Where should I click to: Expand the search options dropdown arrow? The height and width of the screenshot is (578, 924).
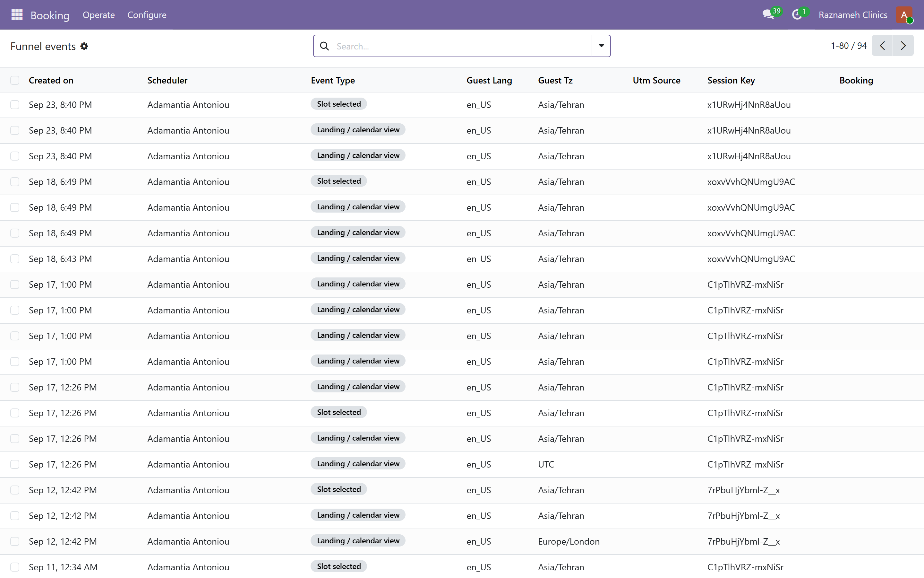point(601,46)
